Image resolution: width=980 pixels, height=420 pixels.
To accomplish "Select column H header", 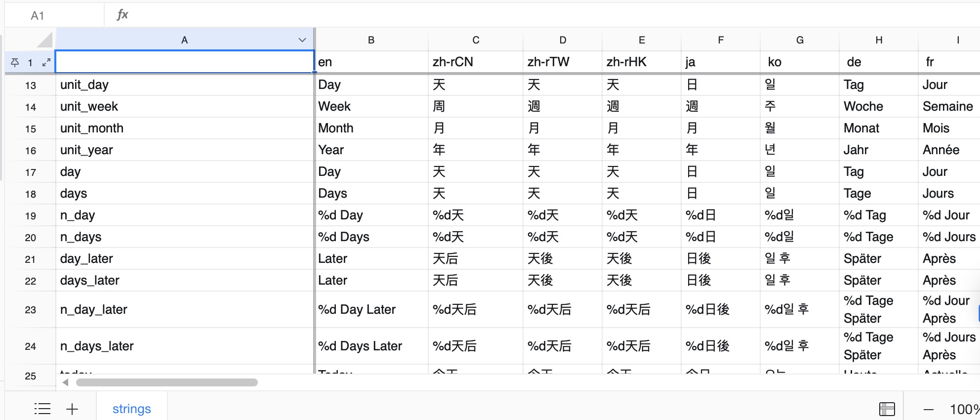I will tap(879, 40).
